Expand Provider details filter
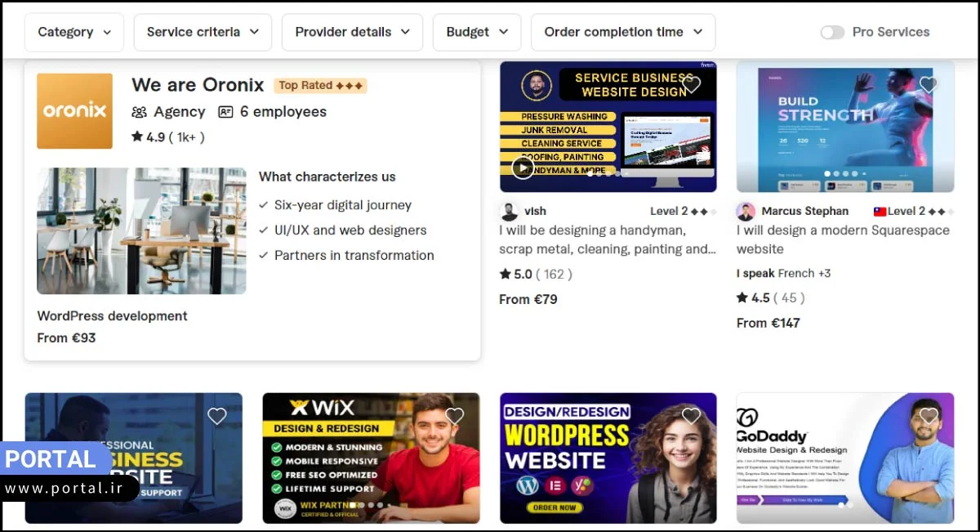 [x=352, y=33]
